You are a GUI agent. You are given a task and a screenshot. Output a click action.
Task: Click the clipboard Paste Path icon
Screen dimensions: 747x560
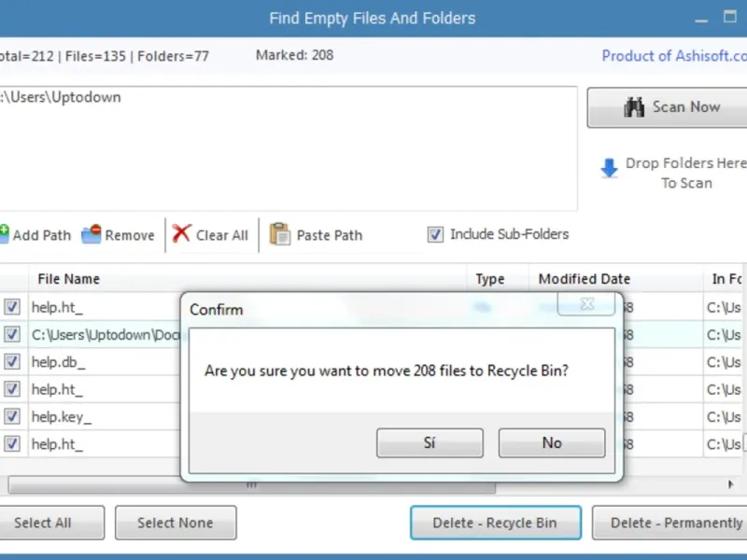tap(279, 234)
